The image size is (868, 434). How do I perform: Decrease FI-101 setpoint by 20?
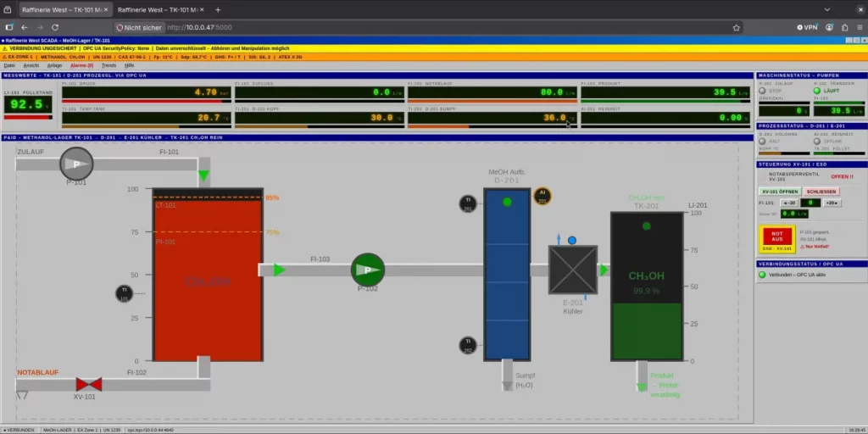(x=789, y=203)
